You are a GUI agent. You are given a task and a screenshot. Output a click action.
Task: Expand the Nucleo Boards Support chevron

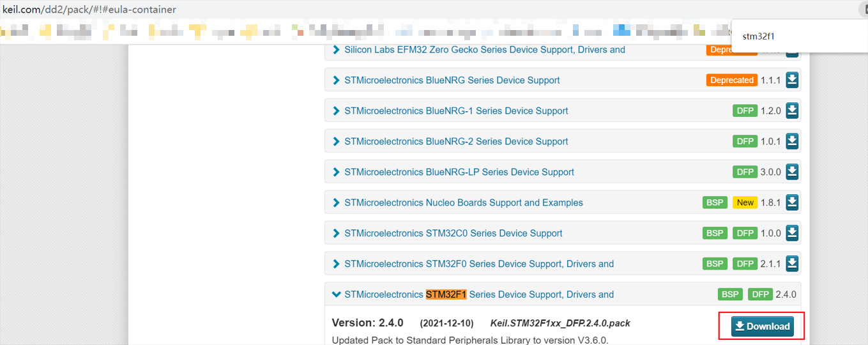337,203
